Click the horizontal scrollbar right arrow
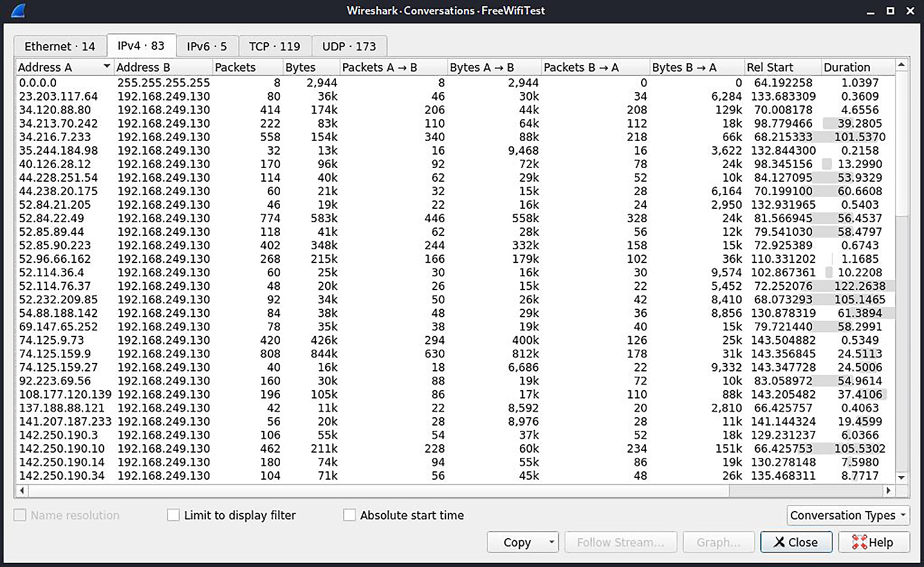This screenshot has height=567, width=924. pos(888,491)
